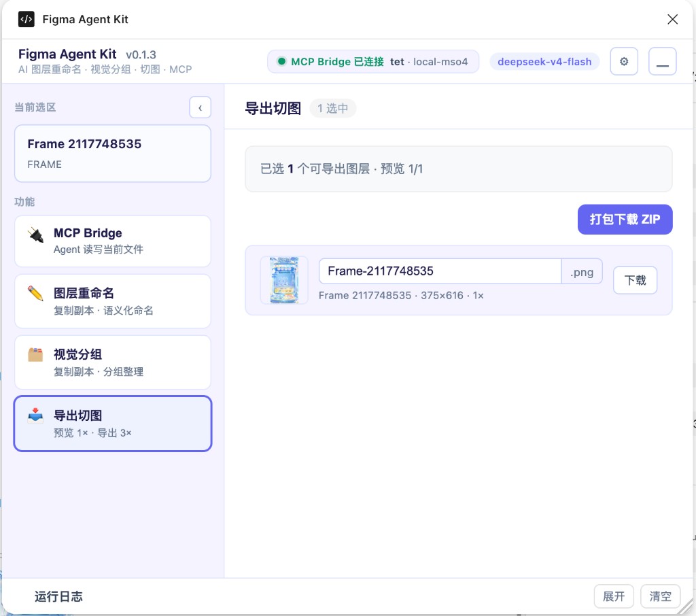Click the exported frame preview thumbnail
Screen dimensions: 696x616
(x=284, y=280)
